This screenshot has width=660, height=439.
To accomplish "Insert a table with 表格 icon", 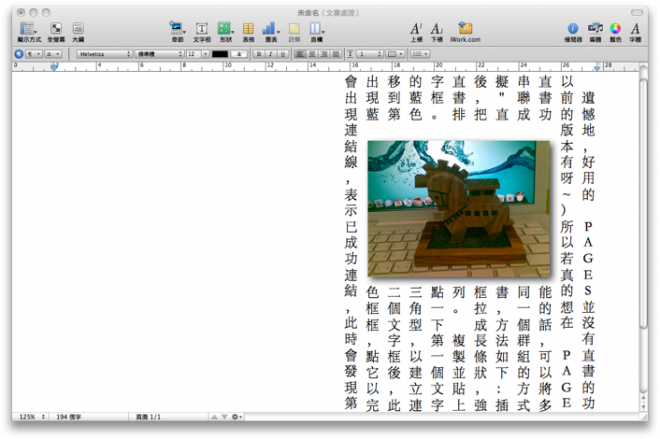I will coord(247,29).
